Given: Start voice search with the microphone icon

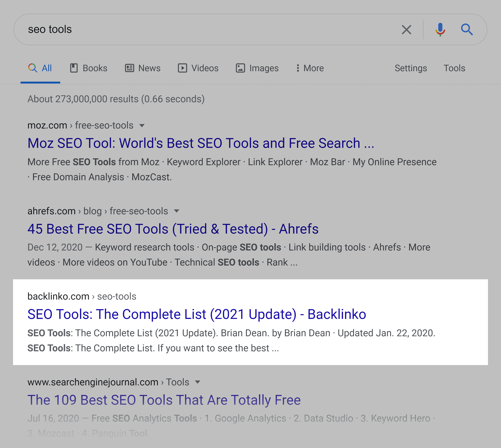Looking at the screenshot, I should coord(440,30).
